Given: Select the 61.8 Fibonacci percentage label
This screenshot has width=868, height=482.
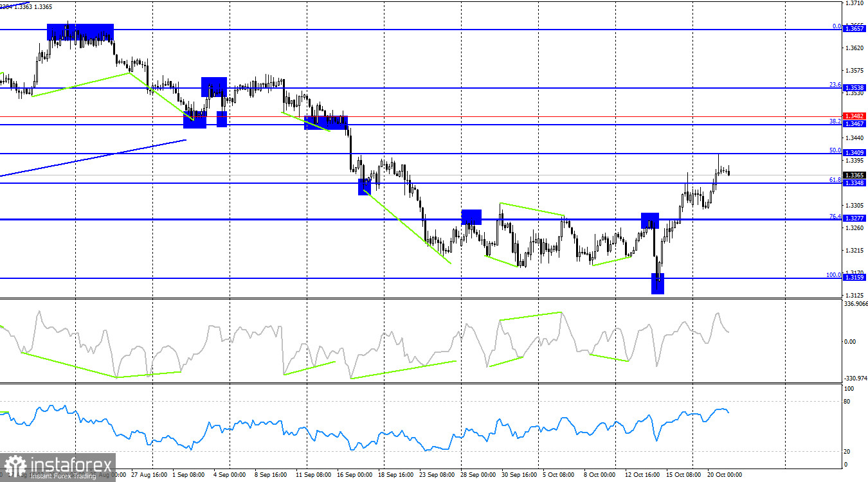Looking at the screenshot, I should tap(835, 180).
